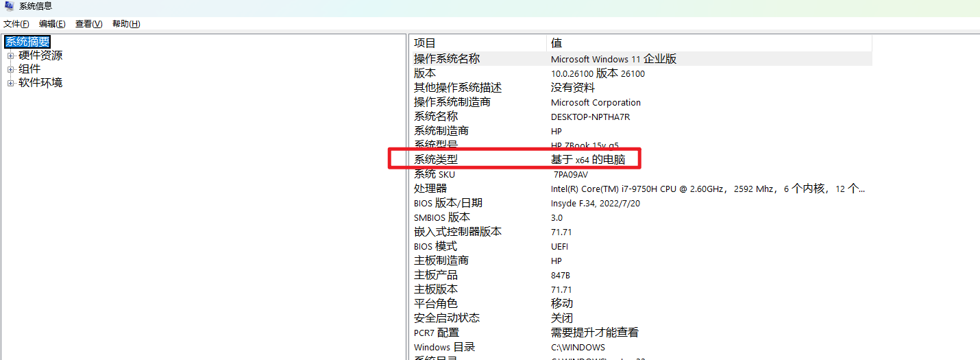980x360 pixels.
Task: Click the value 10.0.26100 版本 26100
Action: coord(598,73)
